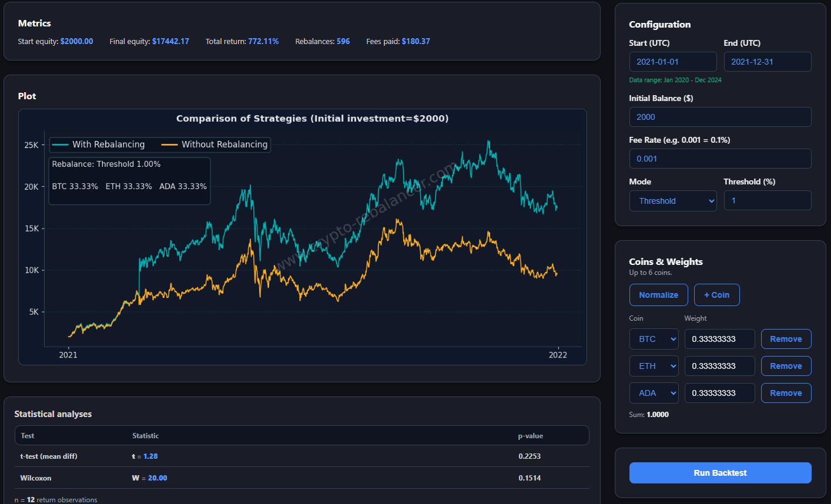
Task: Remove the ADA coin row
Action: [x=786, y=393]
